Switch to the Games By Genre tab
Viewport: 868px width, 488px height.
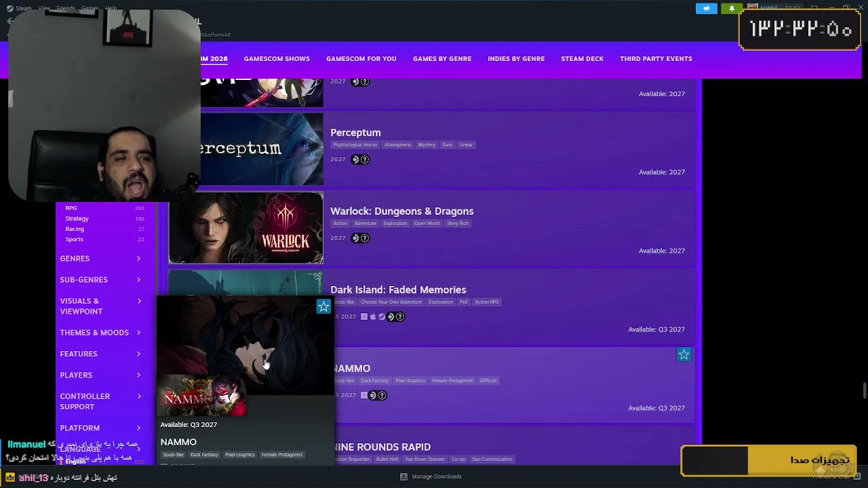tap(442, 59)
